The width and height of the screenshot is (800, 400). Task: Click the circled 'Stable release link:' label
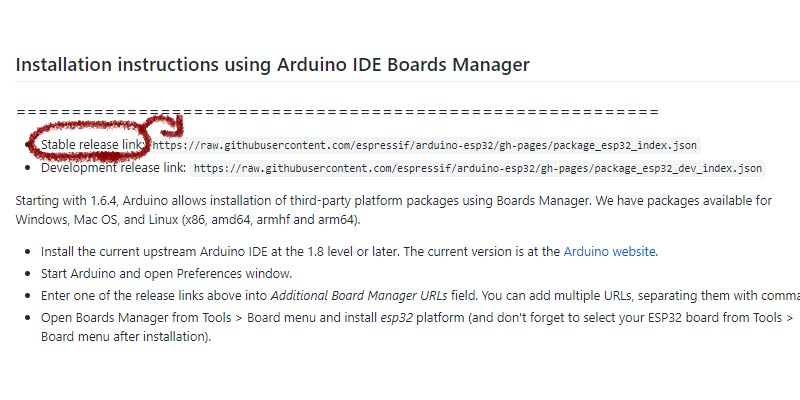91,145
